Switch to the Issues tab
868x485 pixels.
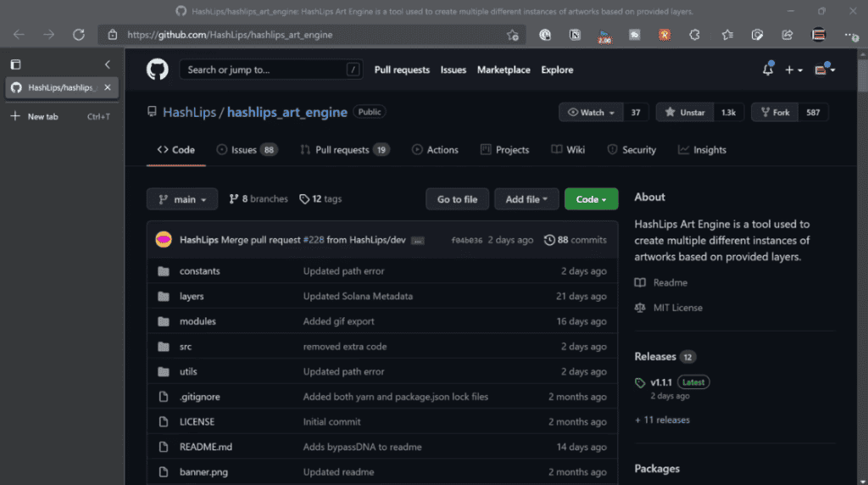247,150
